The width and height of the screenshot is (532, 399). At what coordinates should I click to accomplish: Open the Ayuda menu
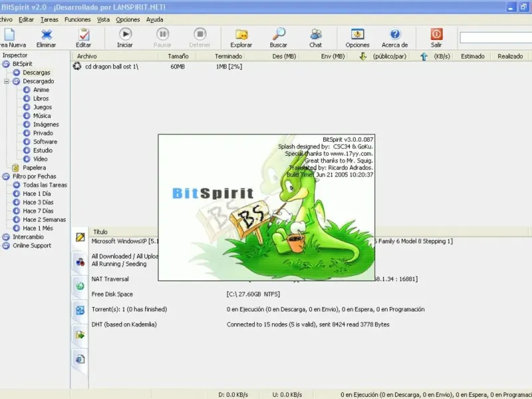point(155,20)
